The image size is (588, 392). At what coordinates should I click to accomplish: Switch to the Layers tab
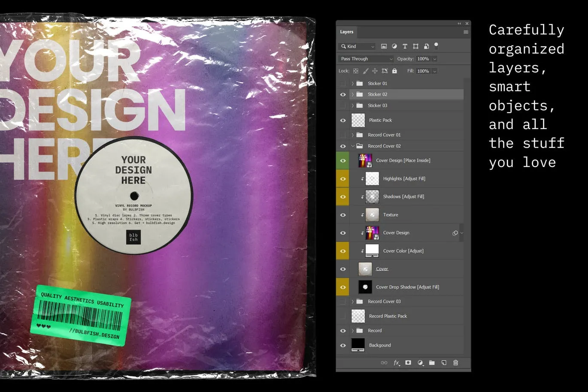point(347,32)
